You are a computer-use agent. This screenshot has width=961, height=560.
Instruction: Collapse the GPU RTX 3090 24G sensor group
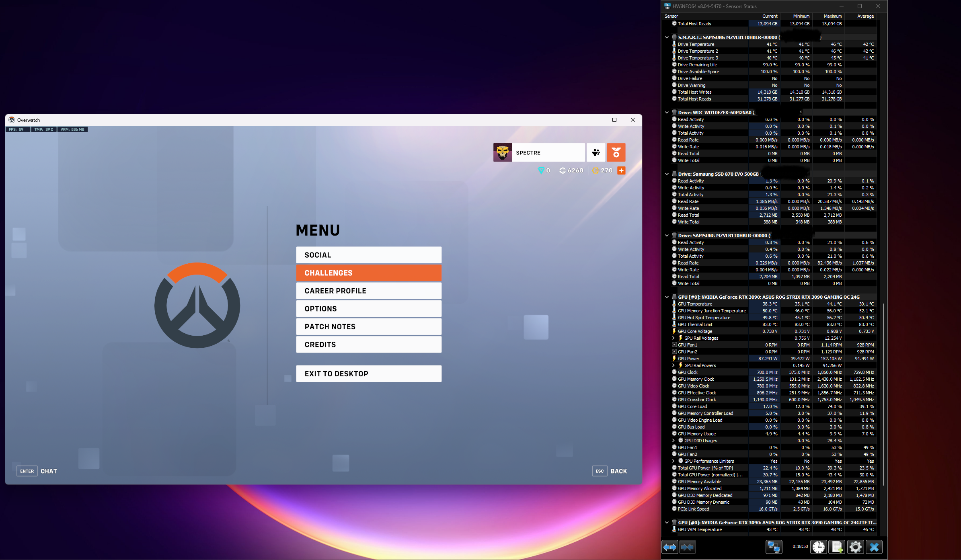(x=667, y=297)
